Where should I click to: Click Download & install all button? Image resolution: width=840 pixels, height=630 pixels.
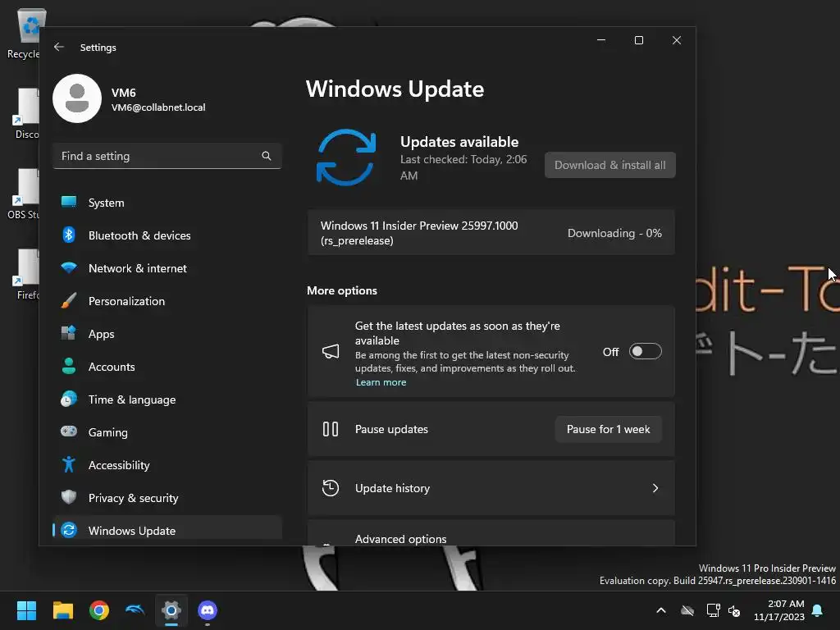tap(610, 165)
